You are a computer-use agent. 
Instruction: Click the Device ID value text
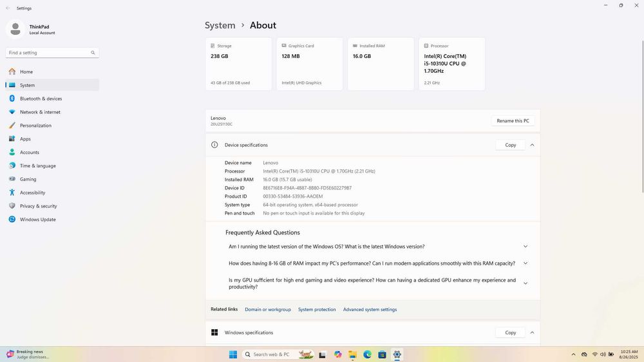pyautogui.click(x=307, y=188)
